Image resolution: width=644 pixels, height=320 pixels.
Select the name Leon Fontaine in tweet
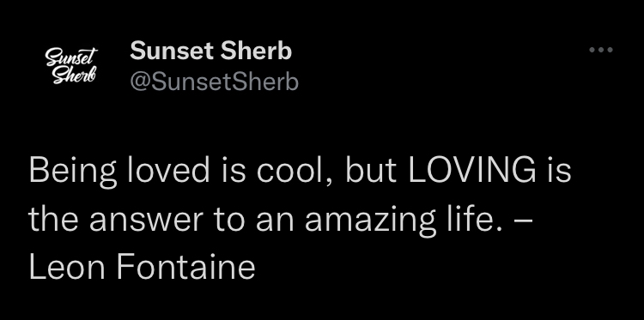click(x=142, y=267)
